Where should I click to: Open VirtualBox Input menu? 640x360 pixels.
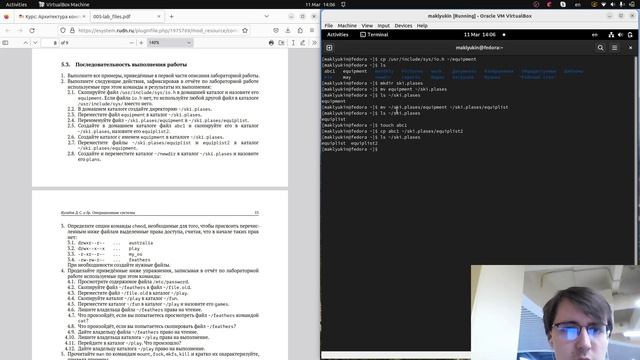coord(383,25)
